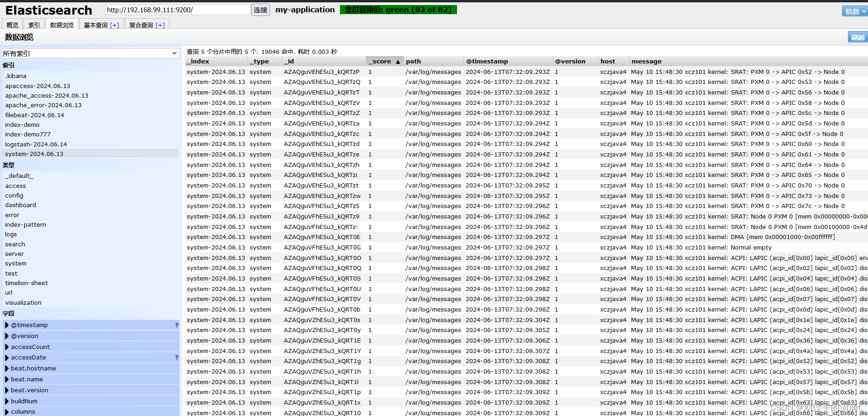868x416 pixels.
Task: Click the help icon beside accessDate field
Action: tap(176, 358)
